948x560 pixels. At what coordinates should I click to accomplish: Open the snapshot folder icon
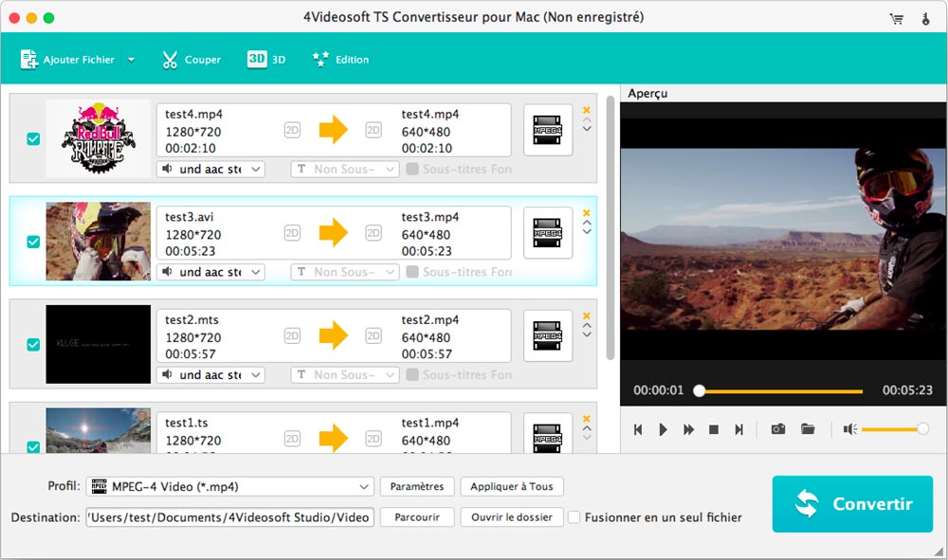(808, 429)
